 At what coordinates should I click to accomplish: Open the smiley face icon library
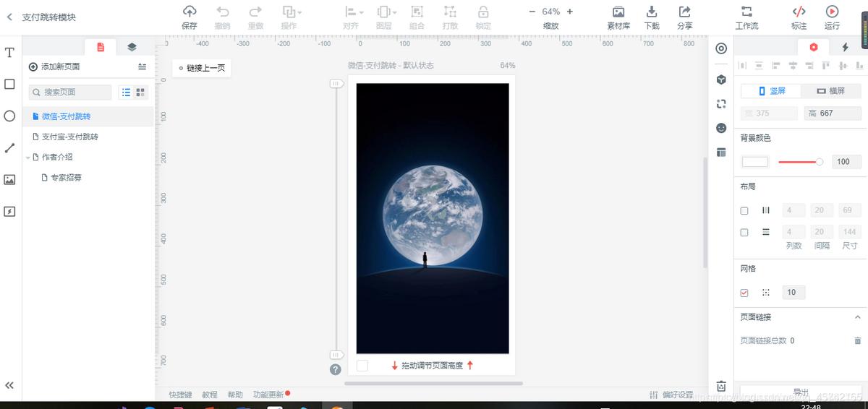click(x=721, y=128)
